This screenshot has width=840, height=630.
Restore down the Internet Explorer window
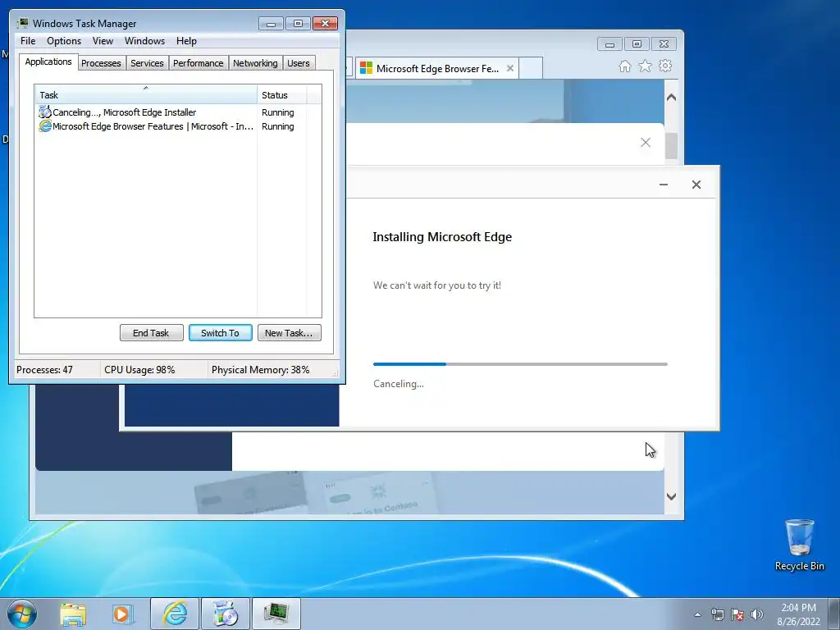(637, 44)
